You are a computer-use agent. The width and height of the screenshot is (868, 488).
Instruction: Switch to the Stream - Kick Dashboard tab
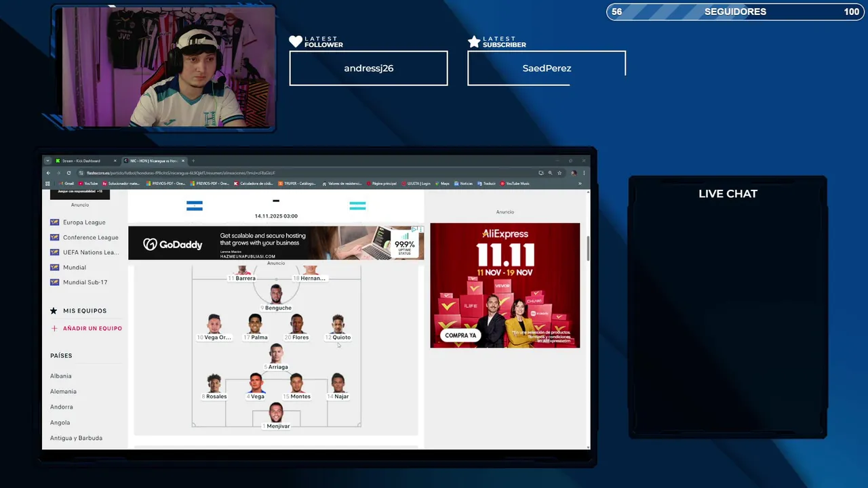click(x=86, y=161)
